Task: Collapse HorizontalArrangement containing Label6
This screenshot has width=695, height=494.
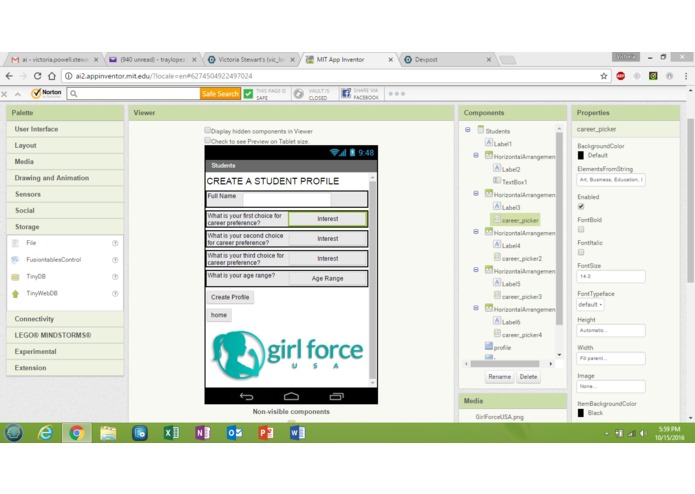Action: coord(476,308)
